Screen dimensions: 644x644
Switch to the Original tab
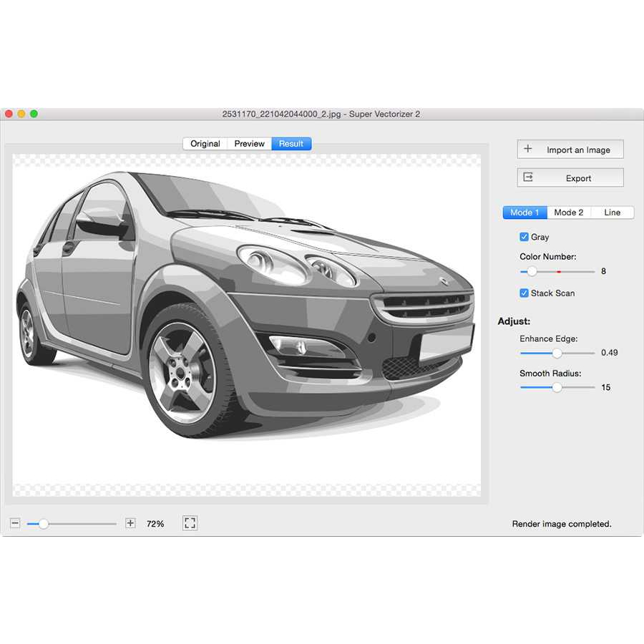click(x=205, y=144)
